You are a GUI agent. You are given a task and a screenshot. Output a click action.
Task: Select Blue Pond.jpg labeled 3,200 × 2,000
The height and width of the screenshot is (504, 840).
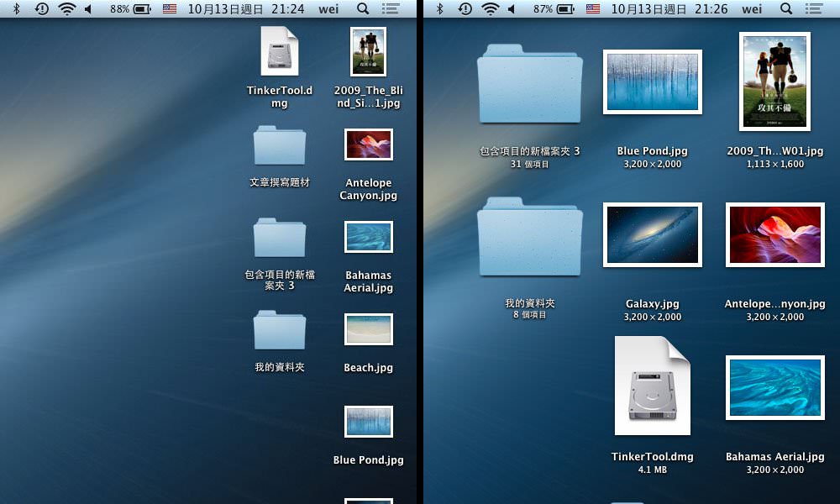653,81
